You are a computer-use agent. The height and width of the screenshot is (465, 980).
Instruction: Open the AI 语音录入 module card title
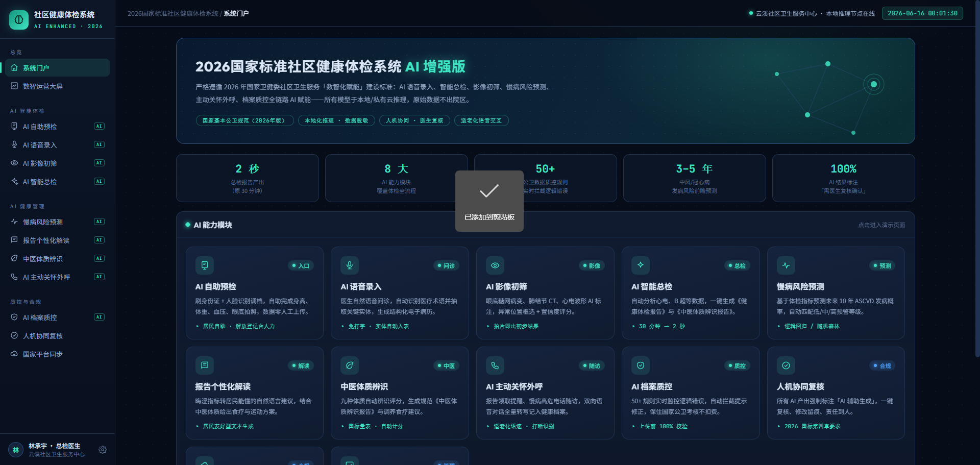pyautogui.click(x=361, y=287)
